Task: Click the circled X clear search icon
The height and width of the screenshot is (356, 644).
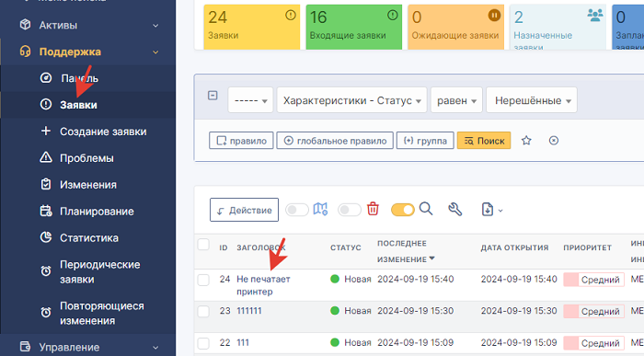Action: [x=554, y=141]
